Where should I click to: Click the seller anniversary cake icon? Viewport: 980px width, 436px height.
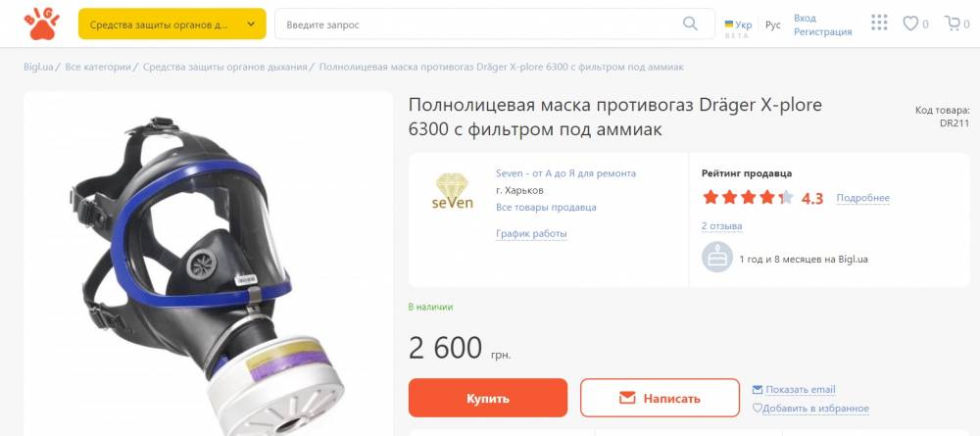pyautogui.click(x=717, y=258)
